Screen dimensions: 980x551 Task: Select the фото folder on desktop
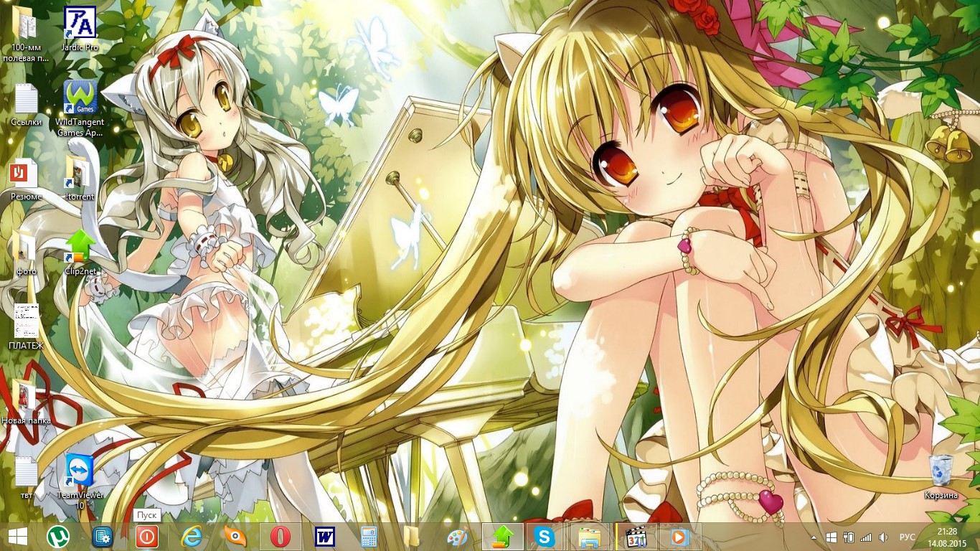click(x=27, y=253)
